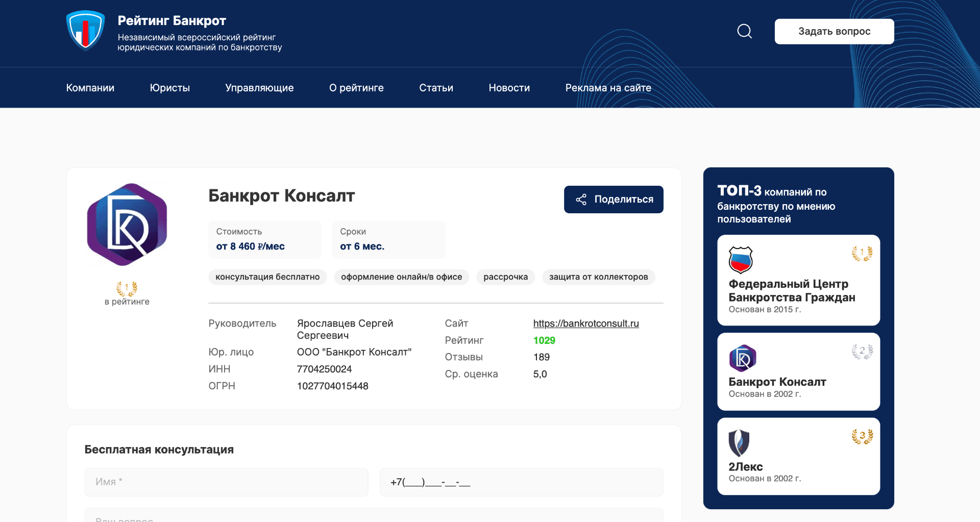Open the Компании menu item

tap(90, 88)
